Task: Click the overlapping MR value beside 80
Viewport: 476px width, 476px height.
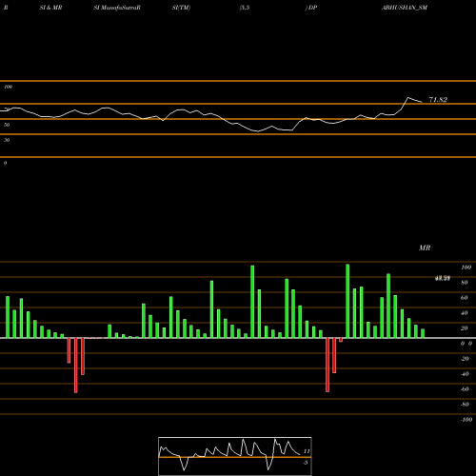Action: [443, 279]
